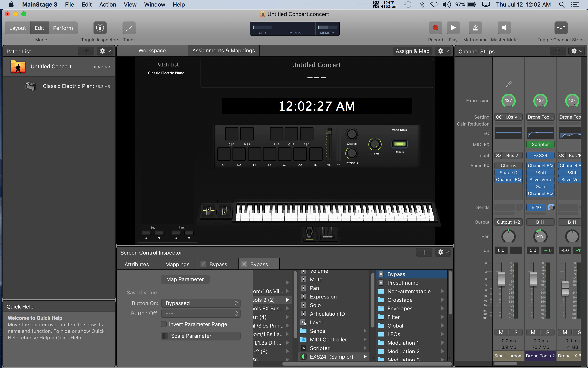Start recording with the Record button
The width and height of the screenshot is (588, 368).
(435, 28)
